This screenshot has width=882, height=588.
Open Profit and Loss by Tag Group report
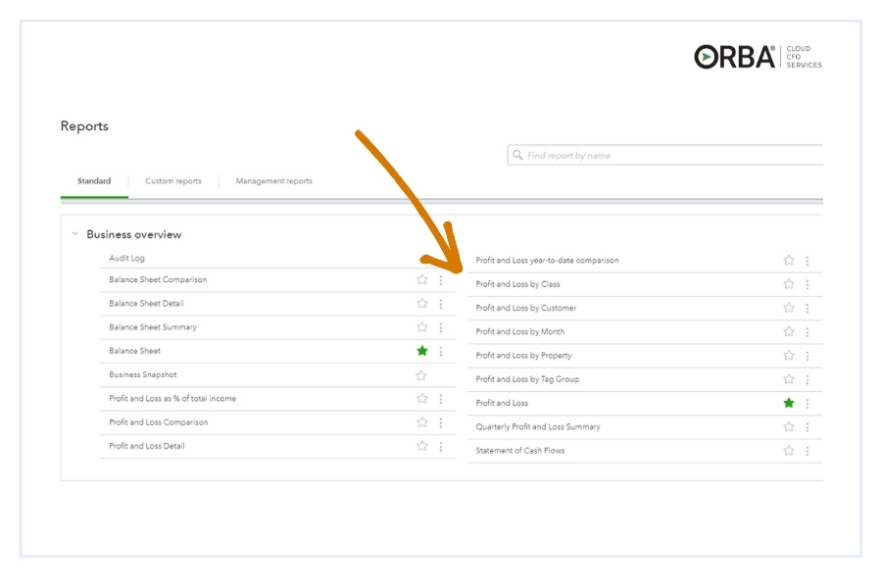click(x=527, y=379)
